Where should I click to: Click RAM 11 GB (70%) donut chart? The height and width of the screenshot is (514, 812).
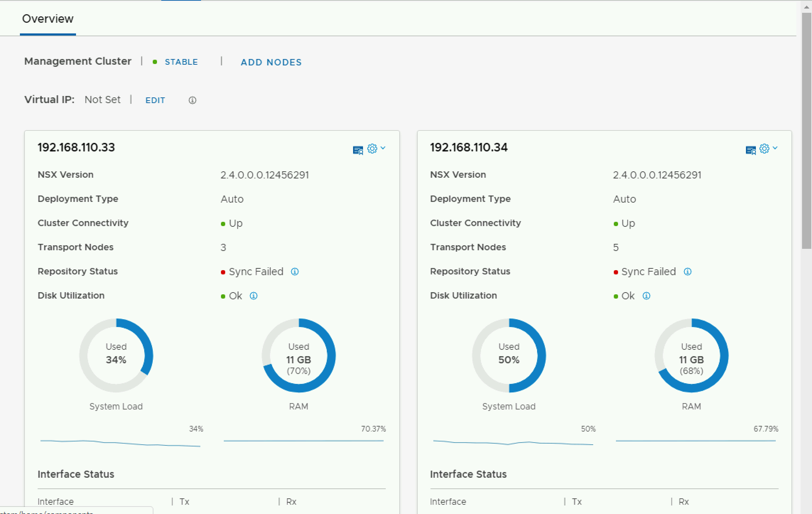(299, 355)
